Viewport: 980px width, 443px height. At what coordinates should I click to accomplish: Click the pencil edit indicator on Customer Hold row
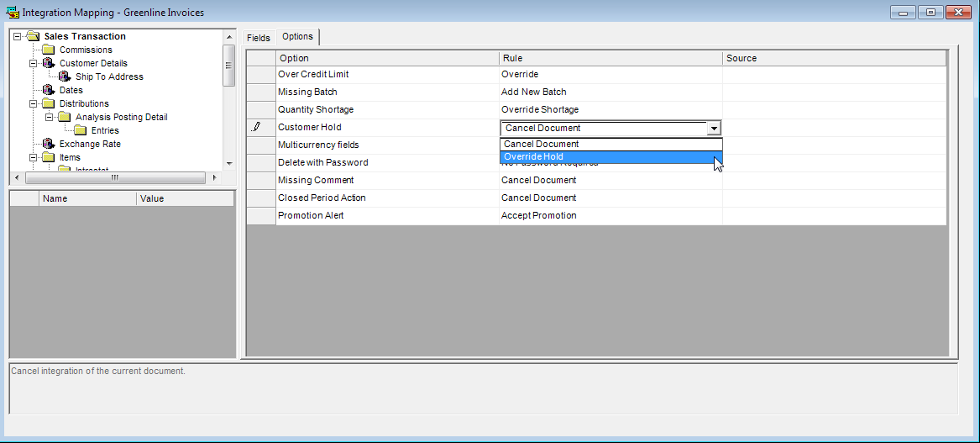[x=256, y=127]
